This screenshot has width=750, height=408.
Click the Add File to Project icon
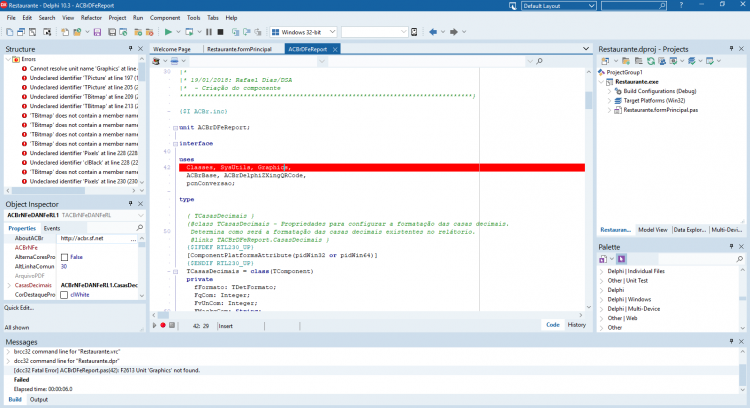(138, 32)
